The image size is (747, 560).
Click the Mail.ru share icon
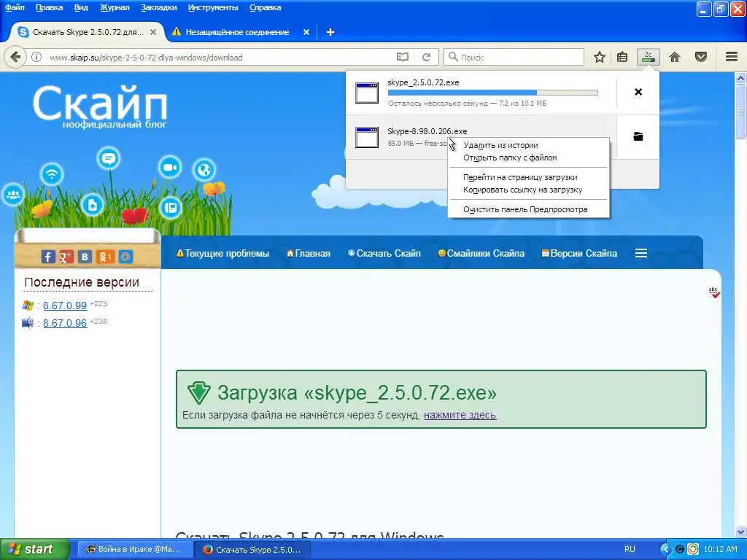(x=125, y=257)
